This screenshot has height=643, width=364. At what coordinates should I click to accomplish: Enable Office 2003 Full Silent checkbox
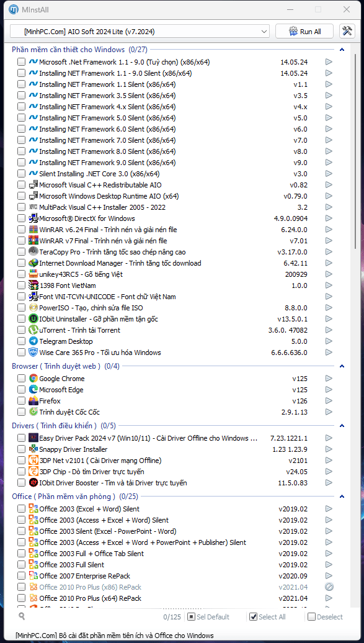click(x=21, y=565)
